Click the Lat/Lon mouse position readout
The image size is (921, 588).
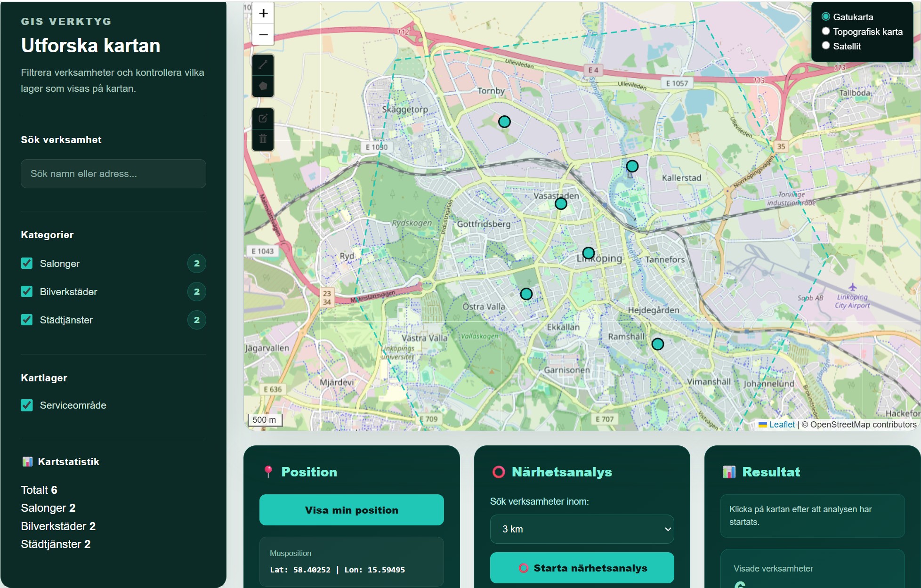click(x=337, y=570)
